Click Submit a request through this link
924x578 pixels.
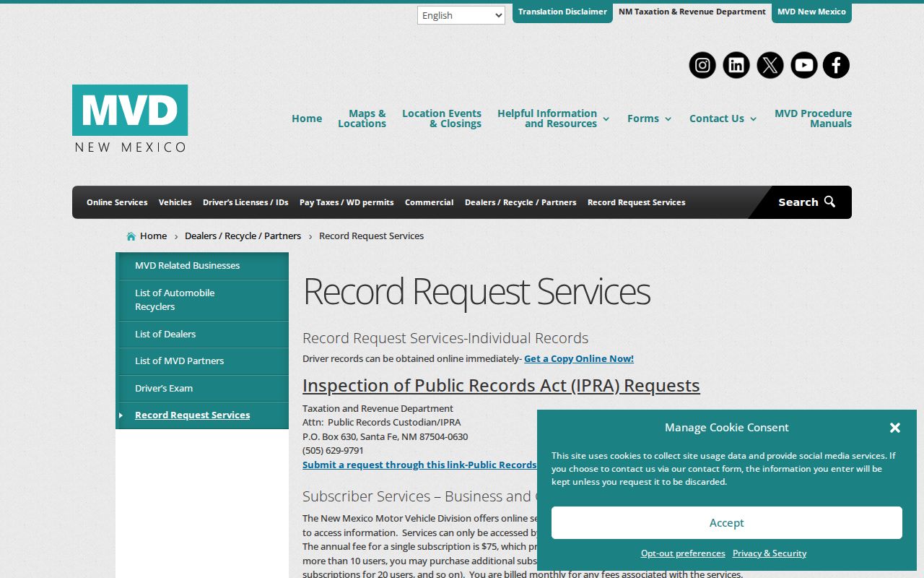[419, 465]
